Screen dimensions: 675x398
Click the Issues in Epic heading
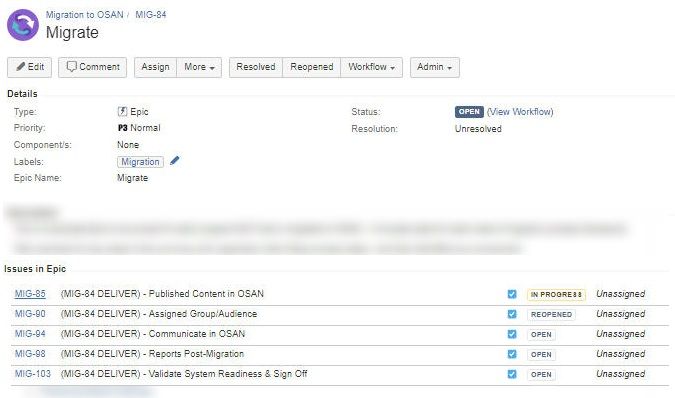(x=35, y=269)
